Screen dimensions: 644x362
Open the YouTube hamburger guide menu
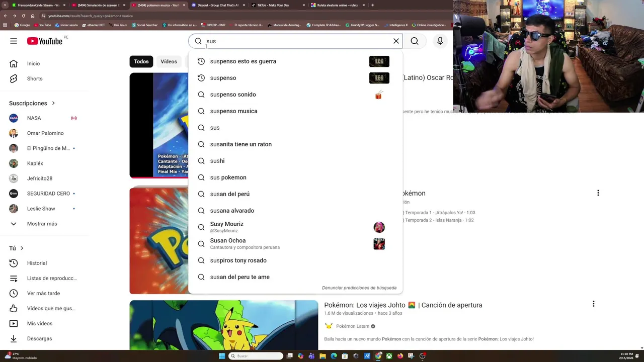point(14,41)
